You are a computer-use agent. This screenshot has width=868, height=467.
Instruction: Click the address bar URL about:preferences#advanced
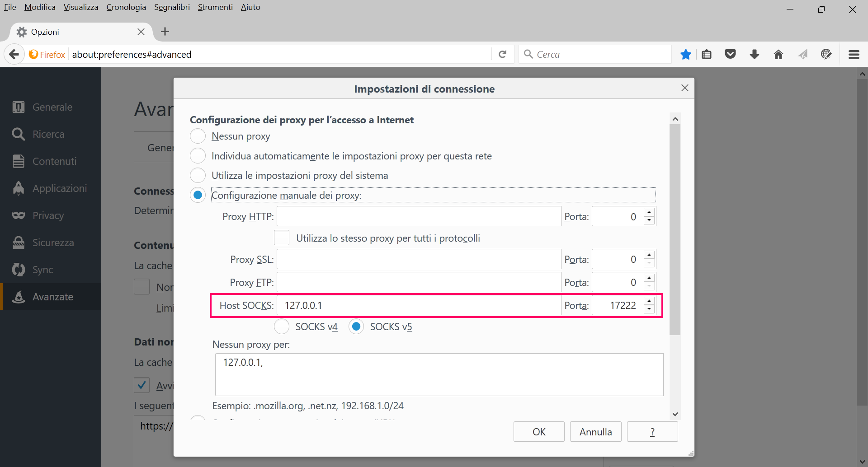click(280, 55)
